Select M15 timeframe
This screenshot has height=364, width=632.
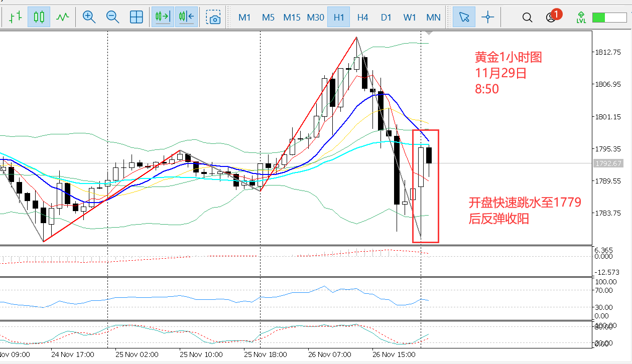[x=292, y=17]
